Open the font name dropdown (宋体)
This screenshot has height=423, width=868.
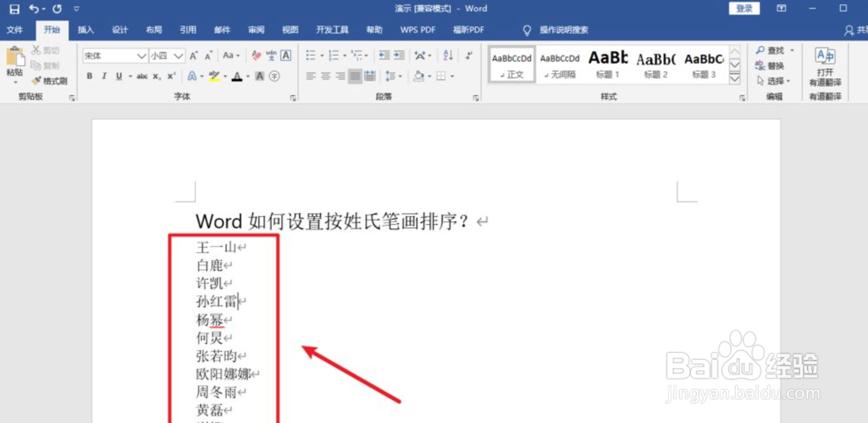pyautogui.click(x=141, y=56)
